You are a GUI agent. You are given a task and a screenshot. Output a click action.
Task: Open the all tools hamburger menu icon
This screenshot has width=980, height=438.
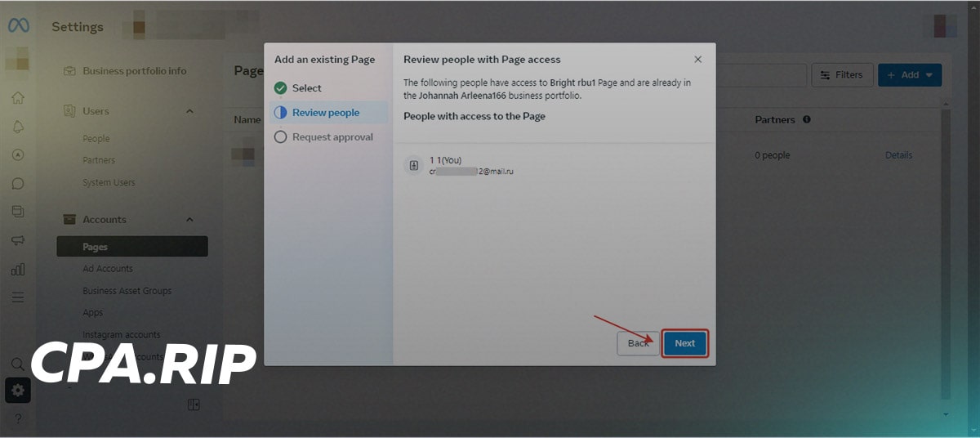pyautogui.click(x=18, y=297)
